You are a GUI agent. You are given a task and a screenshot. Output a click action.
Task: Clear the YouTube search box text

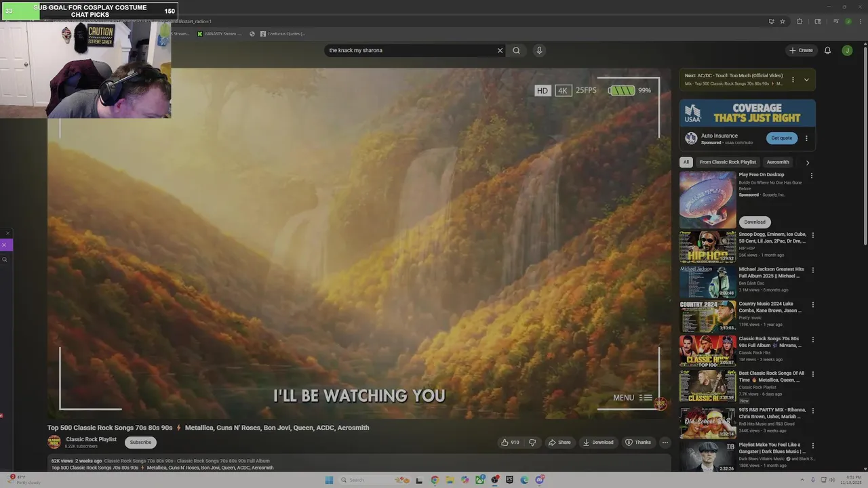coord(500,50)
